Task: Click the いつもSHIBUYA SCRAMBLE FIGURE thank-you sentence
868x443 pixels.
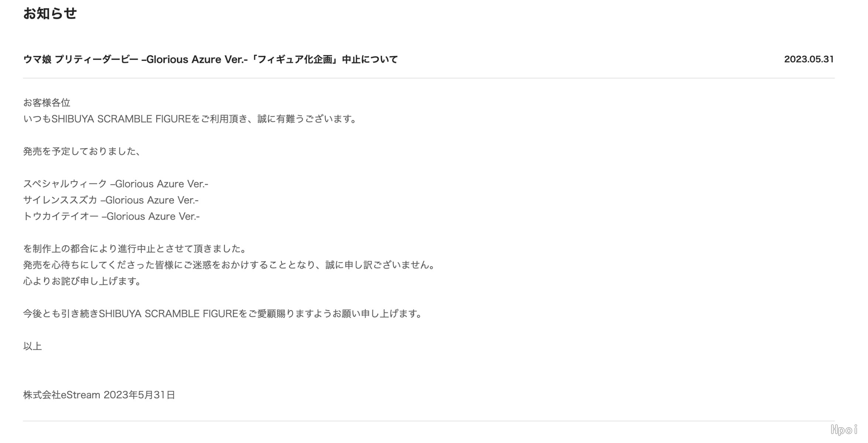Action: tap(190, 119)
